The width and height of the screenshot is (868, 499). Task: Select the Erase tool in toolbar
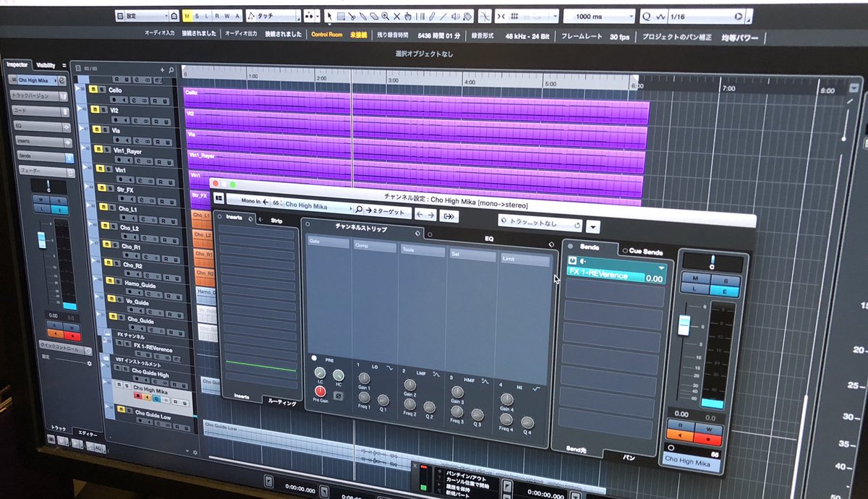click(x=373, y=16)
